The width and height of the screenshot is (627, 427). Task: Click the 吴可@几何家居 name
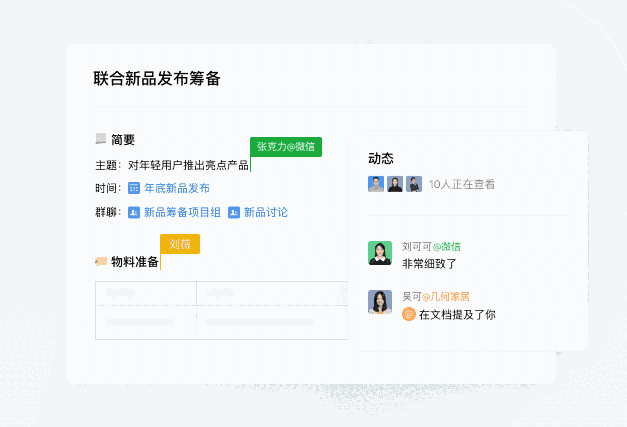pos(436,296)
